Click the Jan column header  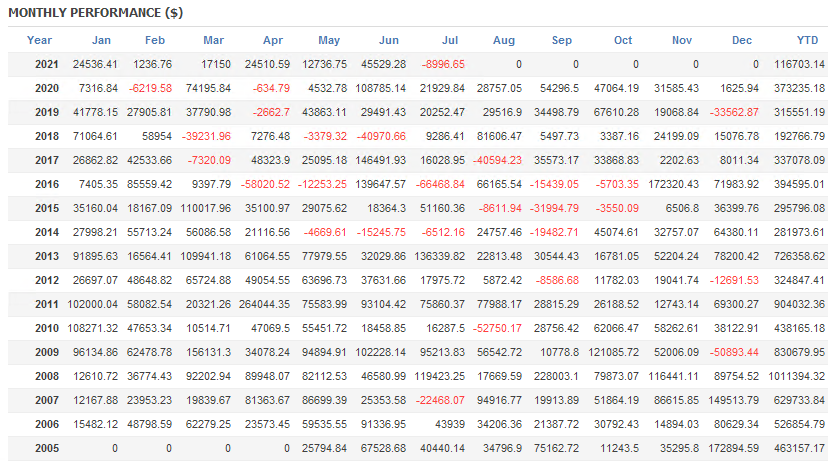coord(101,40)
